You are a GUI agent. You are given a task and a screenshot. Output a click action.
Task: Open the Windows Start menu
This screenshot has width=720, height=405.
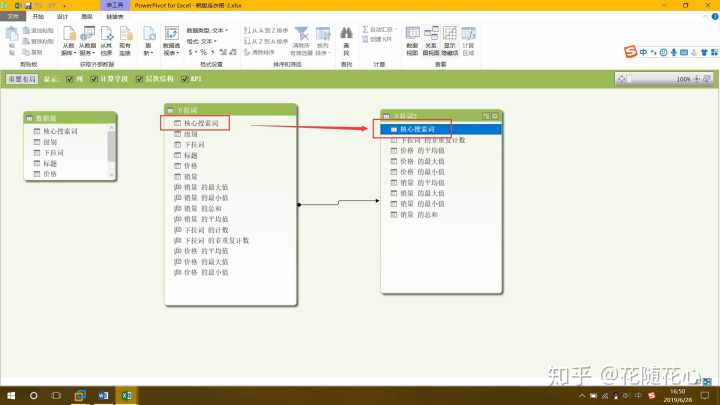pyautogui.click(x=11, y=395)
